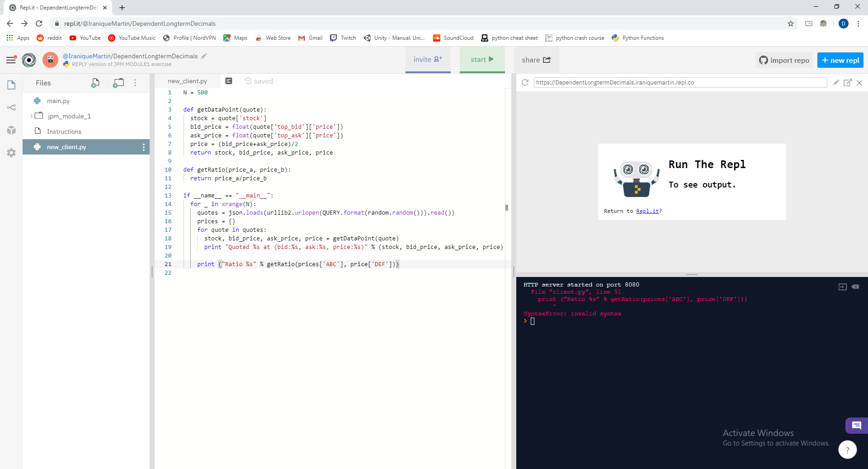Click code line 21 print statement
Viewport: 868px width, 469px height.
(x=298, y=264)
